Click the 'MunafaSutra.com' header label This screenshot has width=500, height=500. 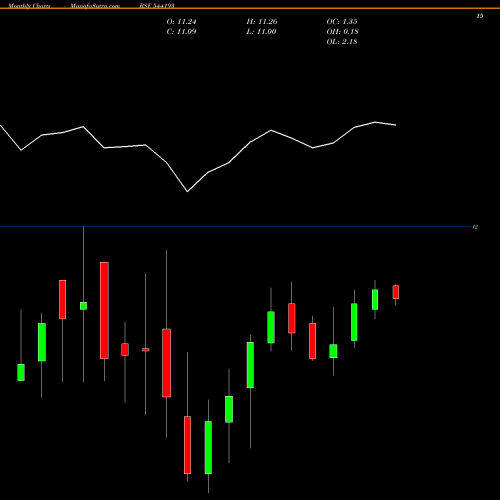[95, 6]
